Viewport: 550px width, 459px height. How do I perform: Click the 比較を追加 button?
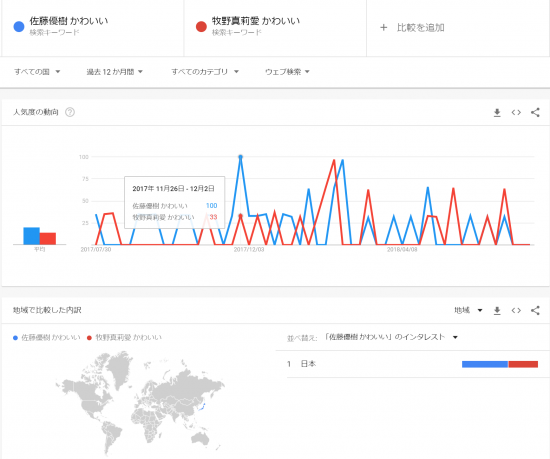[412, 27]
